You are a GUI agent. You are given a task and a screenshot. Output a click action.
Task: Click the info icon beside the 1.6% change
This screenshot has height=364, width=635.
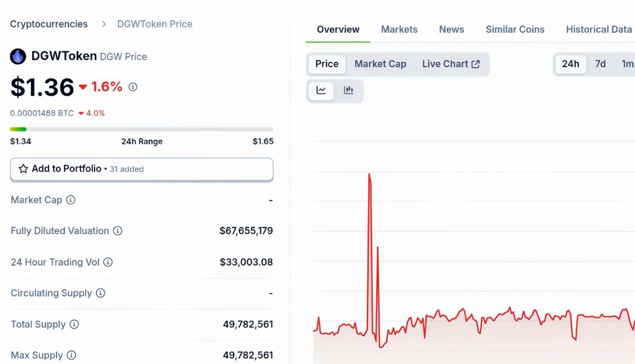[132, 86]
